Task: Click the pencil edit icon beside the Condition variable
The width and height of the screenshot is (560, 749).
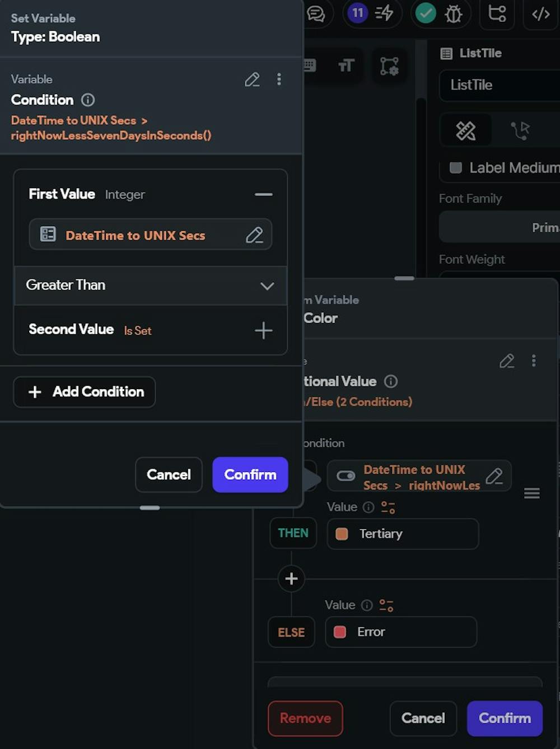Action: (x=252, y=79)
